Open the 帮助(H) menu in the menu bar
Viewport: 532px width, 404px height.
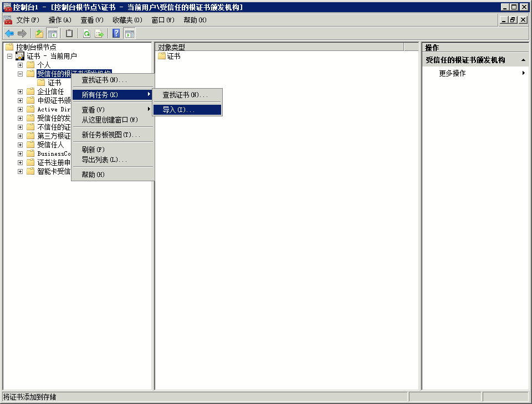[195, 20]
